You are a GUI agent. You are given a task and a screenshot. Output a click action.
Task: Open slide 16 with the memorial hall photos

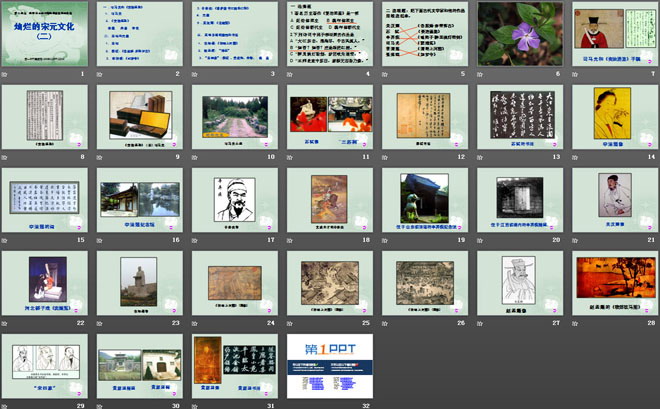tap(141, 199)
